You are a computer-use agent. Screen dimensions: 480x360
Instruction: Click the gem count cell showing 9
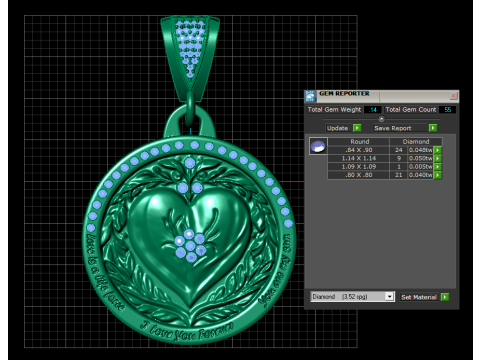click(399, 158)
